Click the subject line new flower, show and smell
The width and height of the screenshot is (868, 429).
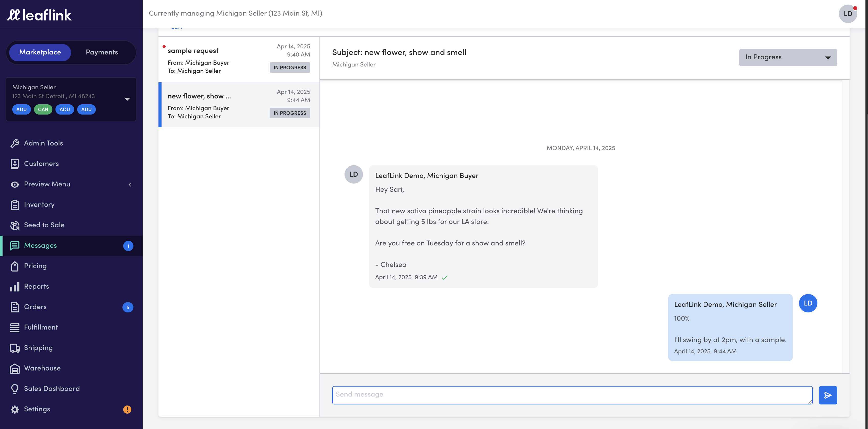pos(399,53)
